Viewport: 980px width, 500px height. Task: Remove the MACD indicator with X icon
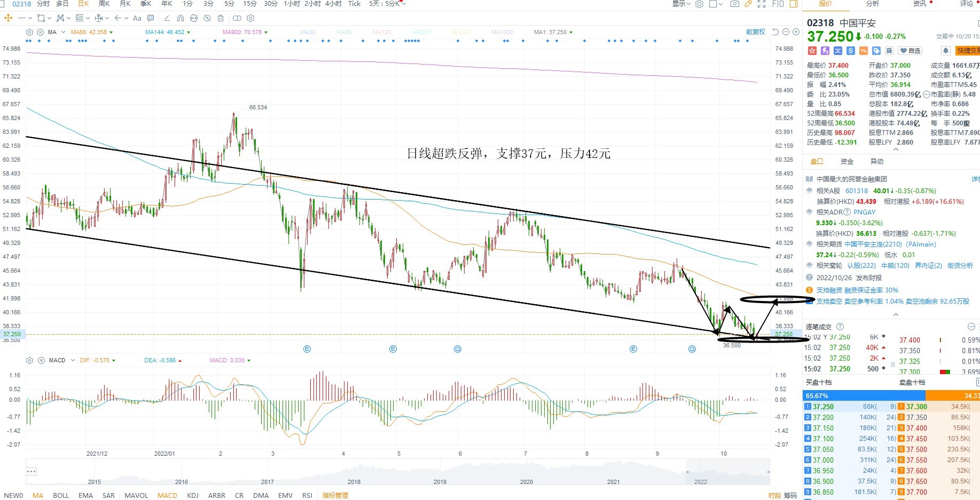[x=41, y=360]
